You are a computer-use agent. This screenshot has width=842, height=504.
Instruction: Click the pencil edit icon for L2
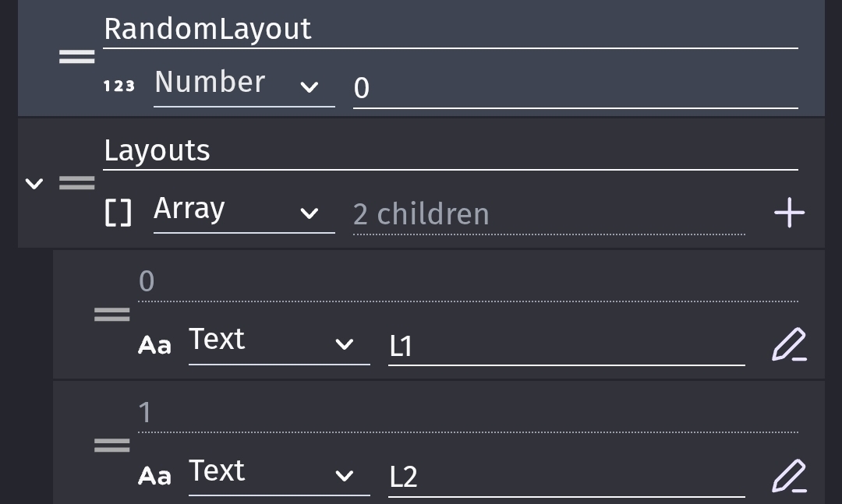tap(789, 476)
